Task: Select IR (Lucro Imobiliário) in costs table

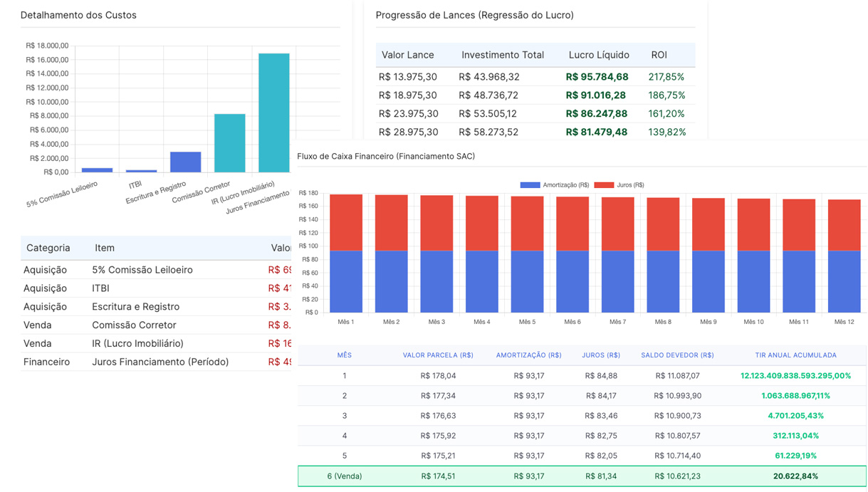Action: (137, 344)
